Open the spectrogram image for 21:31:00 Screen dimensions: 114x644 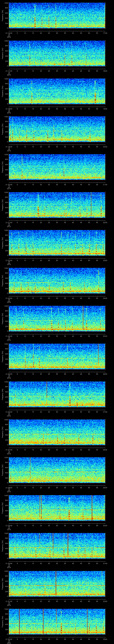pos(57,584)
